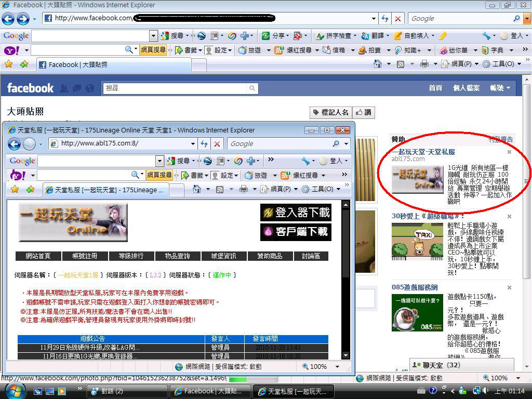
Task: Click 客戶端下載 download button
Action: coord(296,232)
